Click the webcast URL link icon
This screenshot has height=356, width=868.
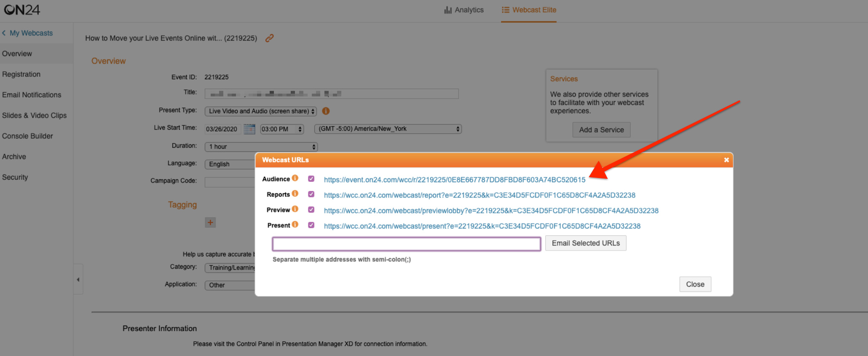point(270,38)
